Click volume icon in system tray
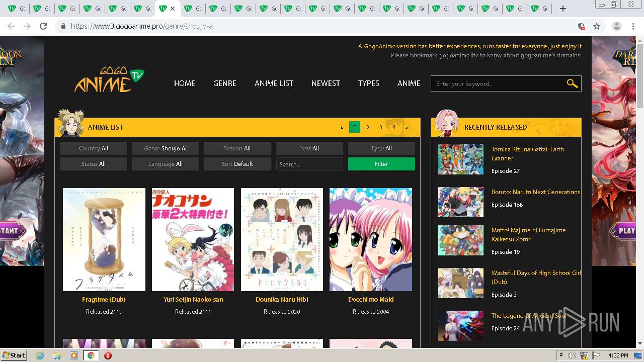This screenshot has width=644, height=362. pos(572,355)
